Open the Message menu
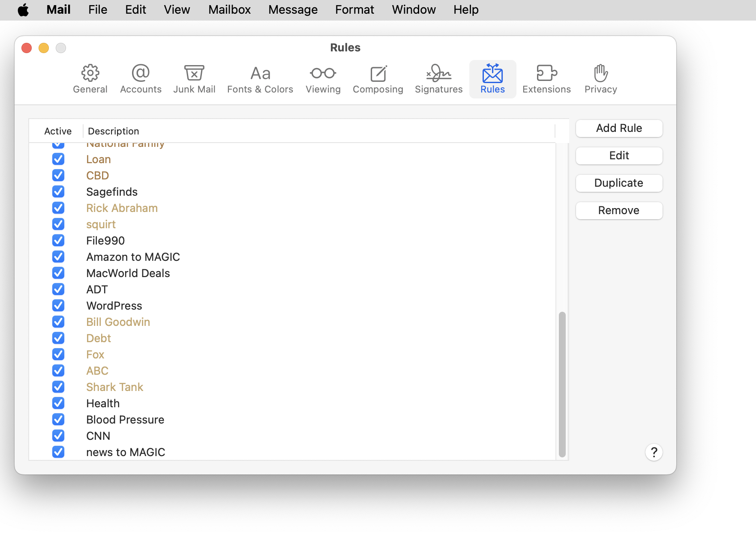Viewport: 756px width, 549px height. point(293,10)
